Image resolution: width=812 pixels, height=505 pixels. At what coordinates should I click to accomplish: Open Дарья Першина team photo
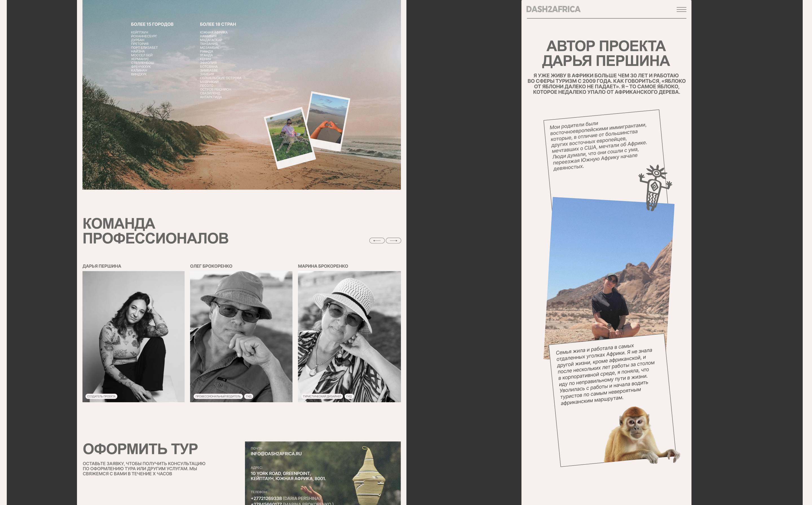click(x=133, y=334)
